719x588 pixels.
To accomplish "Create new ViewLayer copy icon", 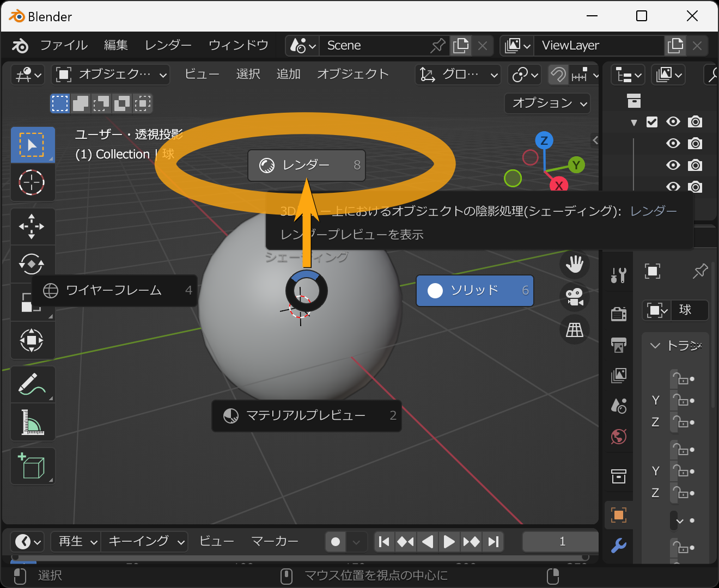I will tap(675, 46).
